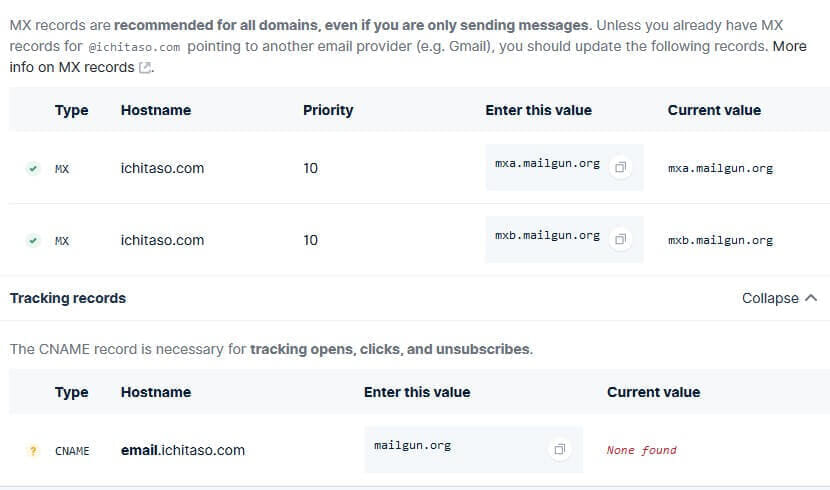830x490 pixels.
Task: Copy the mxb.mailgun.org value
Action: (620, 239)
